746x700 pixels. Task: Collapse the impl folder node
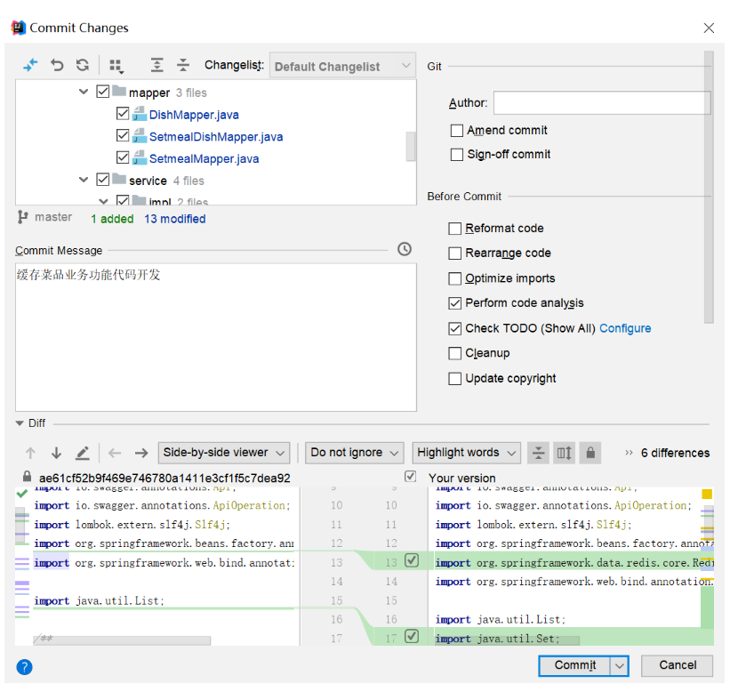point(103,201)
